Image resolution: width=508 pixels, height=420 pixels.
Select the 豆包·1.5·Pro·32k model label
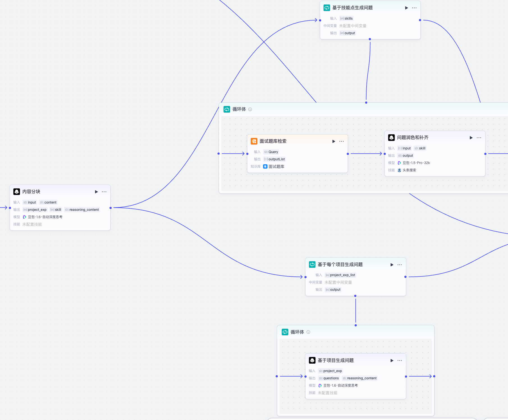pos(416,163)
